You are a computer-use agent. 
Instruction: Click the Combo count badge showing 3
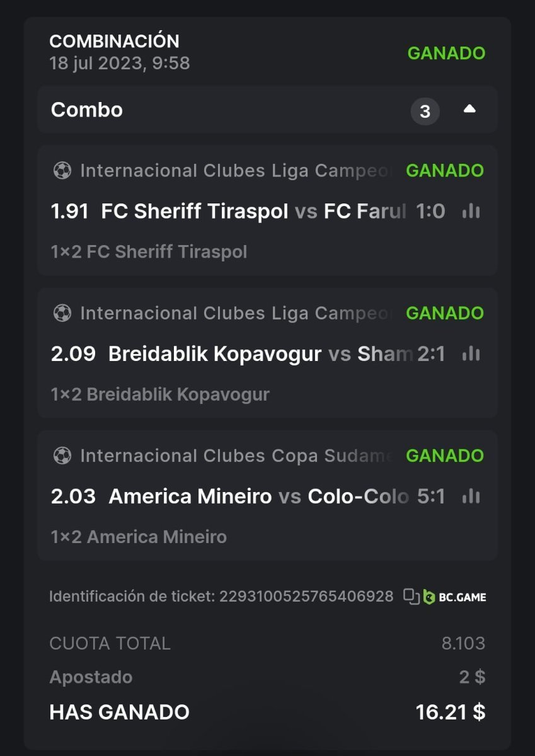pos(425,112)
